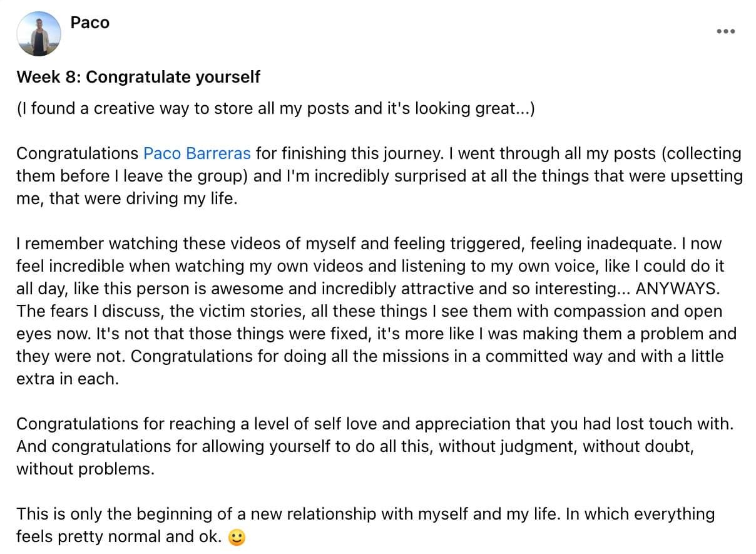Click Paco's profile picture avatar

pyautogui.click(x=39, y=34)
